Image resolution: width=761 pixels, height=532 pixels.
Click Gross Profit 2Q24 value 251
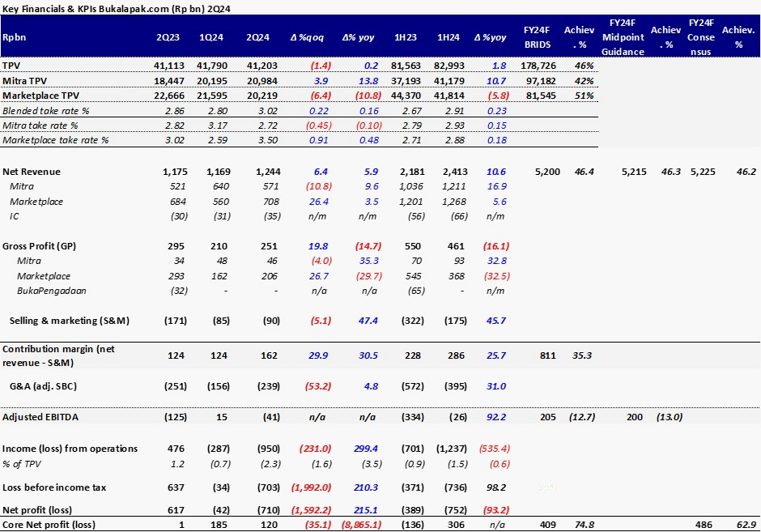(269, 246)
